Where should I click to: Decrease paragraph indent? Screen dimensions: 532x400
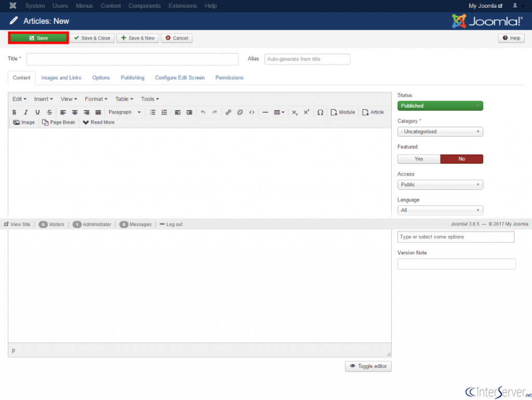coord(178,112)
